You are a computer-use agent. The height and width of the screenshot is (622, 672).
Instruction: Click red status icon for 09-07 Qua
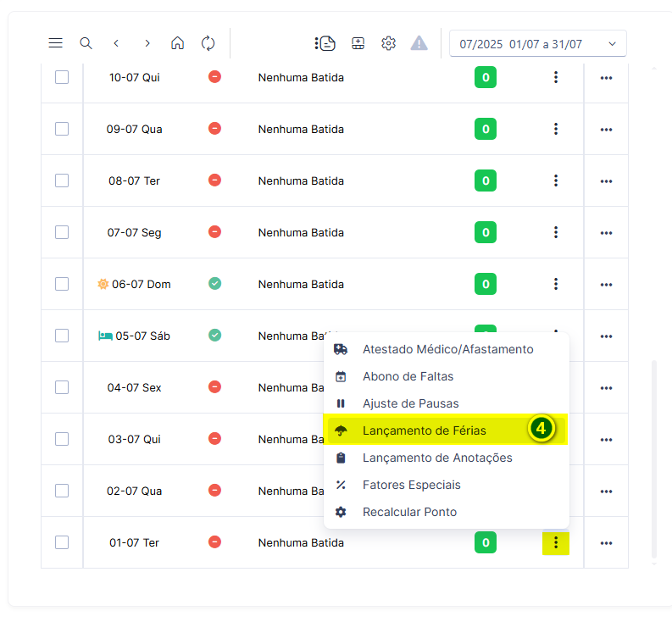214,128
